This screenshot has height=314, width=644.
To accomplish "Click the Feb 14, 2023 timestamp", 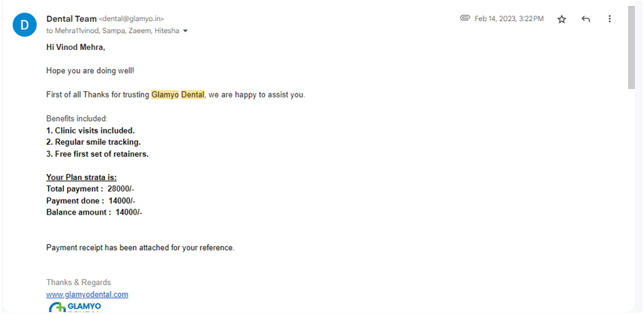I will click(509, 18).
